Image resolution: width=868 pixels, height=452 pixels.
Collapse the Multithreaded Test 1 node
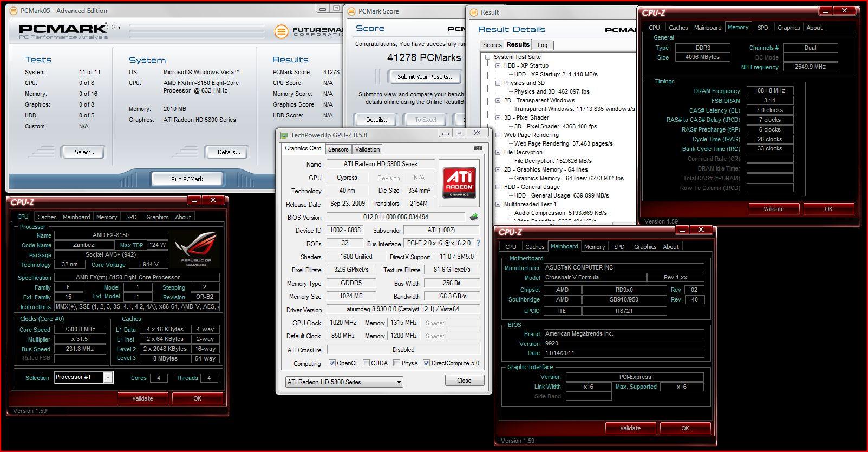(498, 204)
